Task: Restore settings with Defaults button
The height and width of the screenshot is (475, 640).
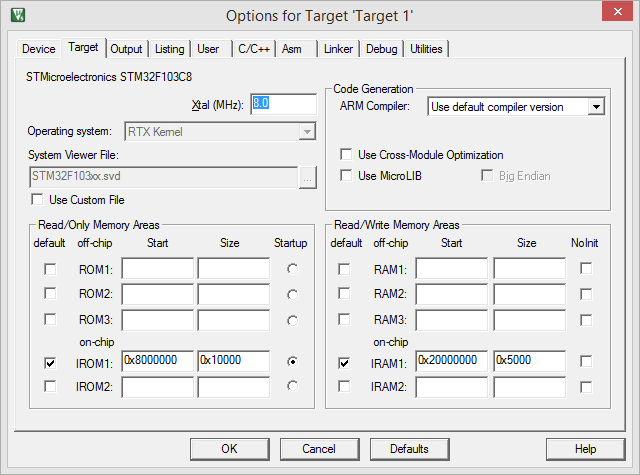Action: tap(410, 449)
